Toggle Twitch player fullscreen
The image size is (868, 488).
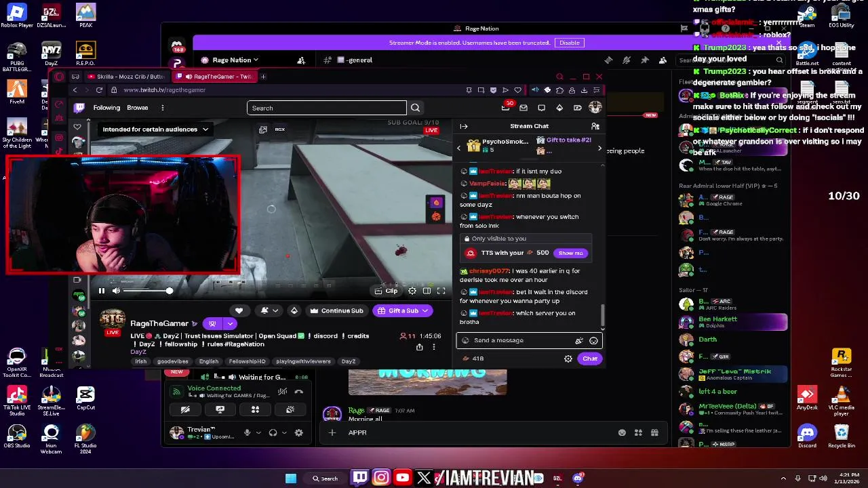point(441,291)
